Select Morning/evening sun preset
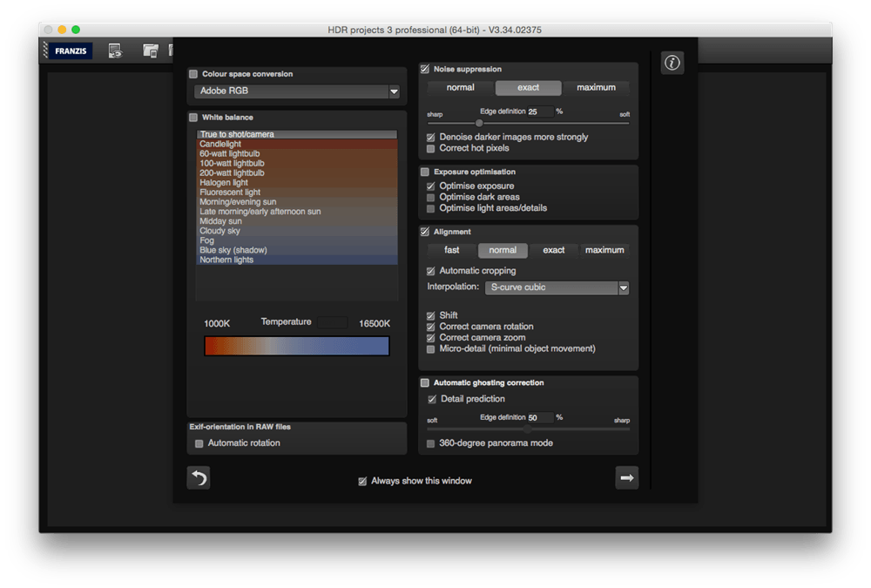The height and width of the screenshot is (588, 871). click(x=297, y=202)
